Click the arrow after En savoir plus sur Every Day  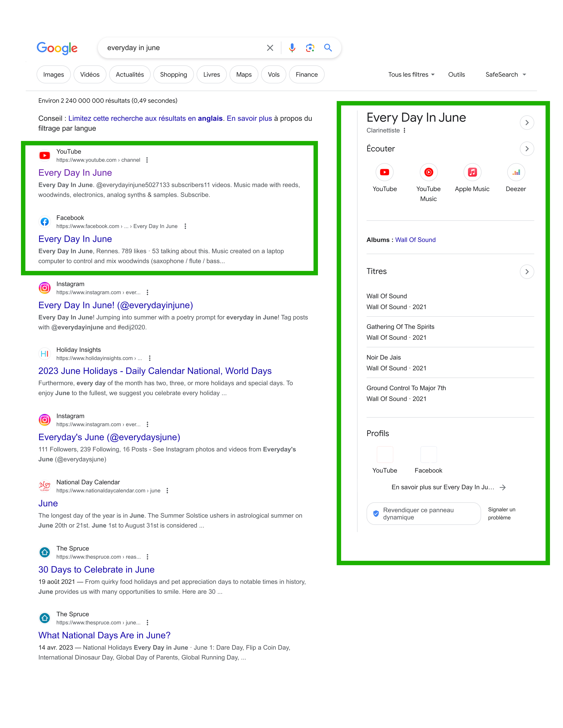click(503, 487)
